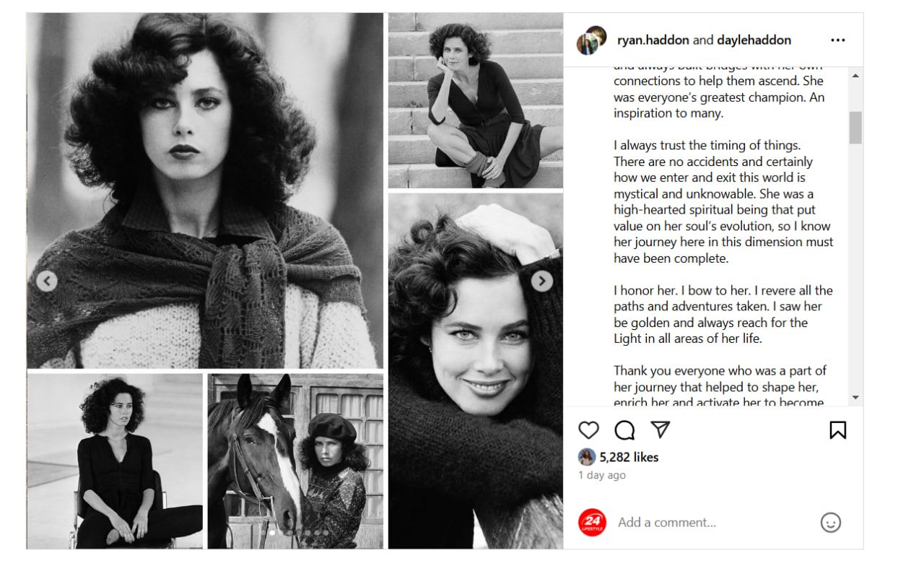924x579 pixels.
Task: Open the '1 day ago' timestamp link
Action: pyautogui.click(x=602, y=475)
